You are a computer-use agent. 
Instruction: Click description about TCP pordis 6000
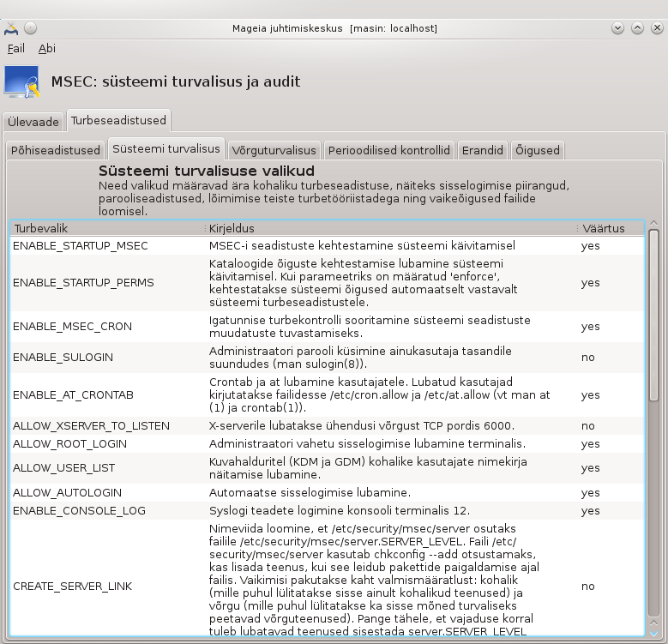tap(362, 426)
